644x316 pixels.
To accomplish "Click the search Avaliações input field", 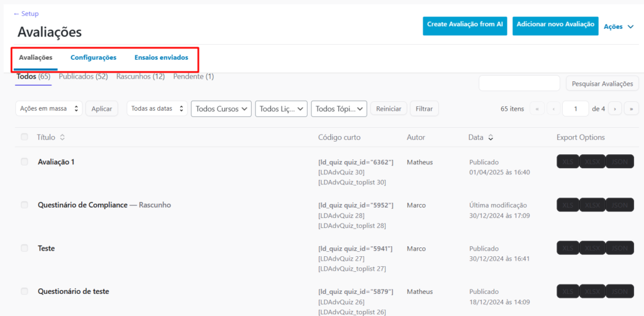I will (519, 83).
